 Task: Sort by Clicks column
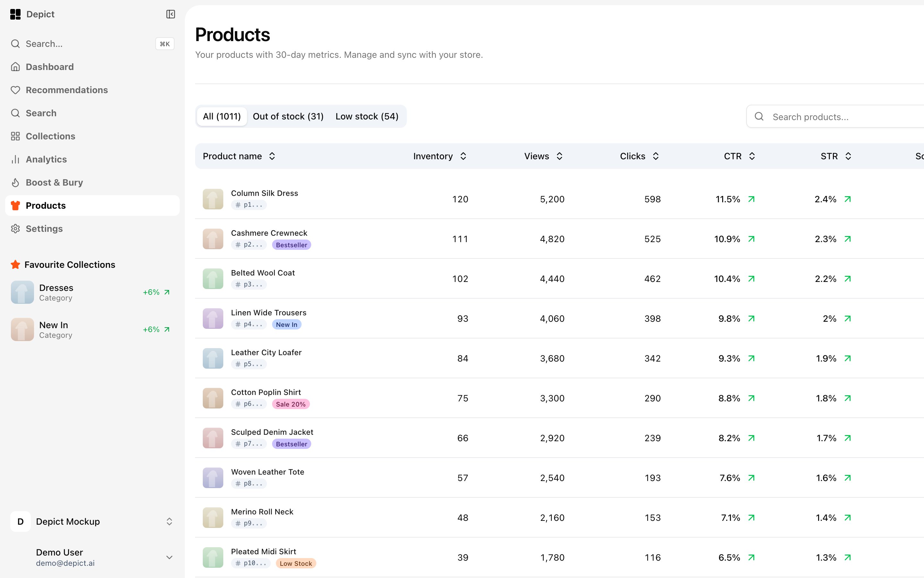tap(639, 156)
